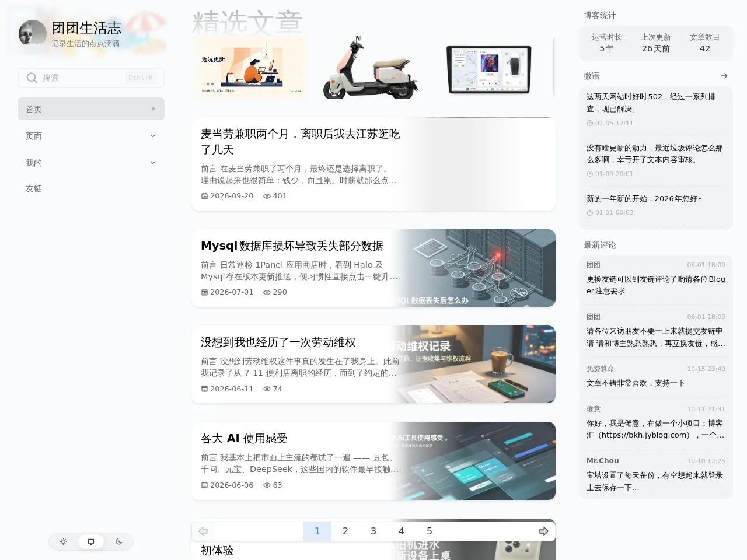Screen dimensions: 747x560
Task: Click the 团团生活志 site title
Action: 86,28
